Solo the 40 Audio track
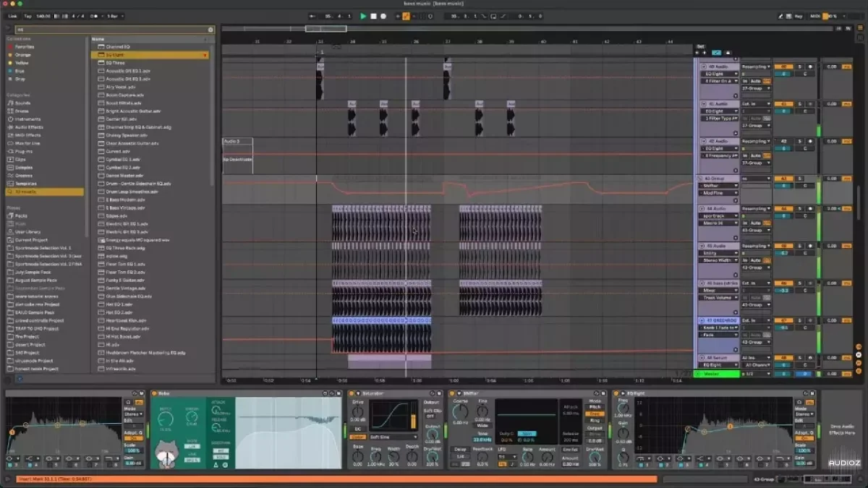Screen dimensions: 868x488 801,67
